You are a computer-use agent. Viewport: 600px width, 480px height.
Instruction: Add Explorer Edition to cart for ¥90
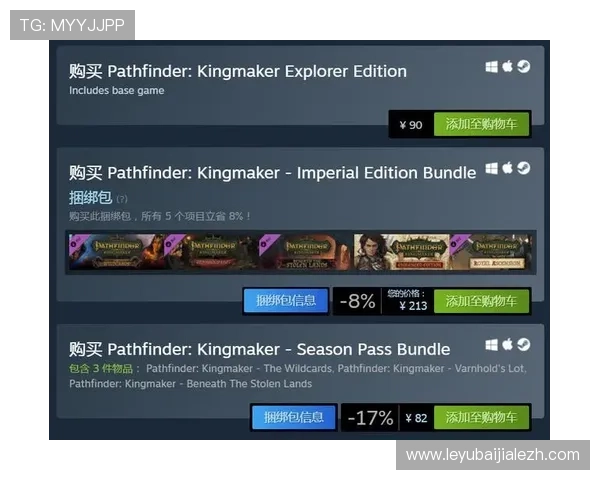tap(481, 124)
